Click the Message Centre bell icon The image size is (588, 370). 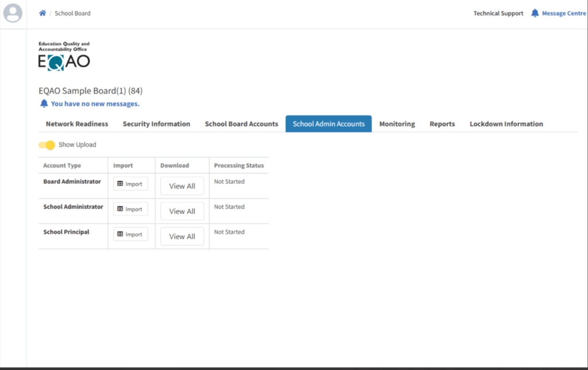pyautogui.click(x=535, y=13)
